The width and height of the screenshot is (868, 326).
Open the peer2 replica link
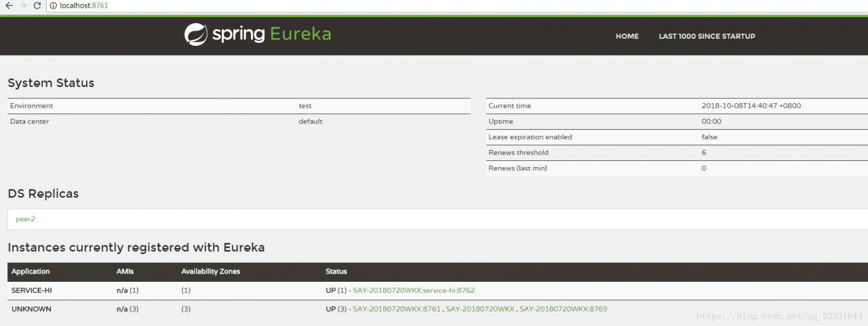[x=25, y=219]
